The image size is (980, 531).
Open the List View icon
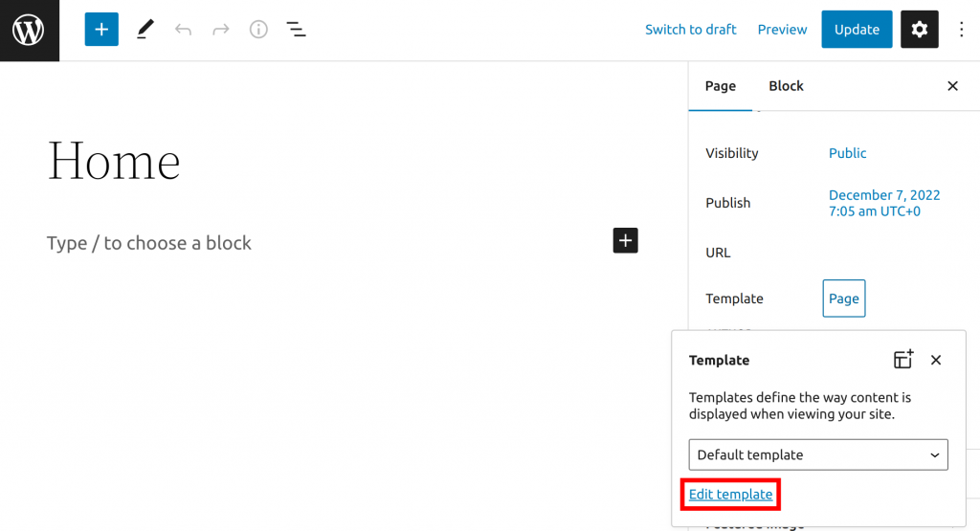tap(297, 30)
